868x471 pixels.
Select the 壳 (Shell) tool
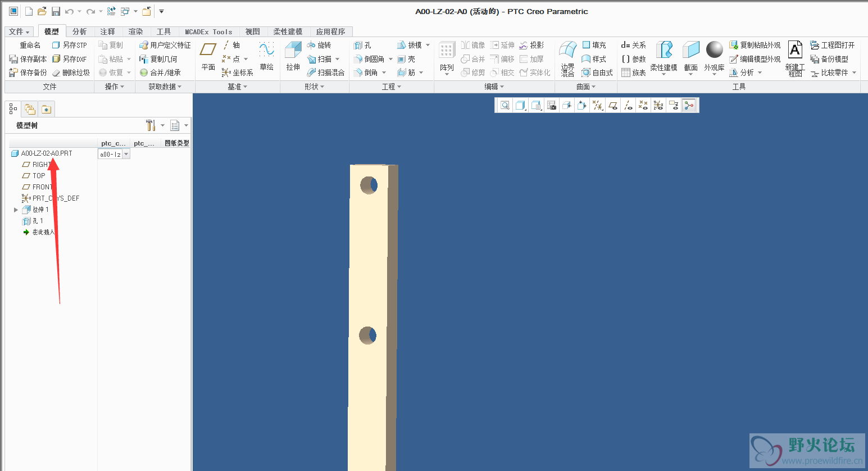click(x=406, y=59)
